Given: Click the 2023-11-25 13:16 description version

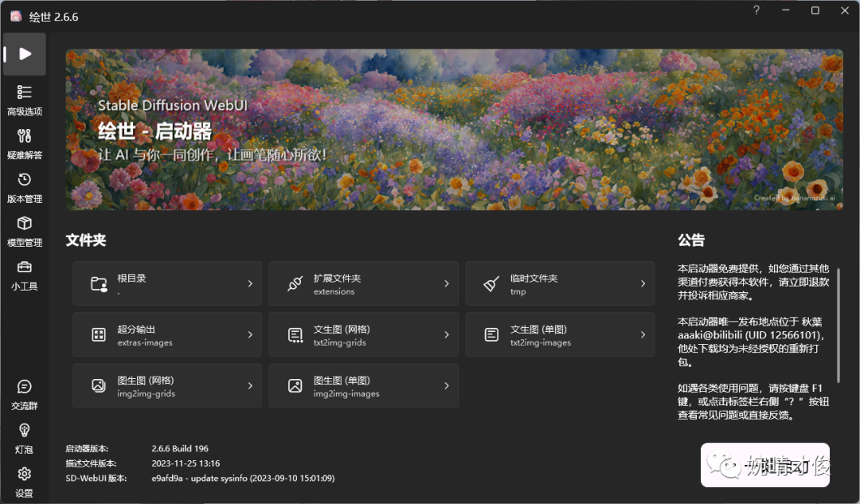Looking at the screenshot, I should coord(186,463).
